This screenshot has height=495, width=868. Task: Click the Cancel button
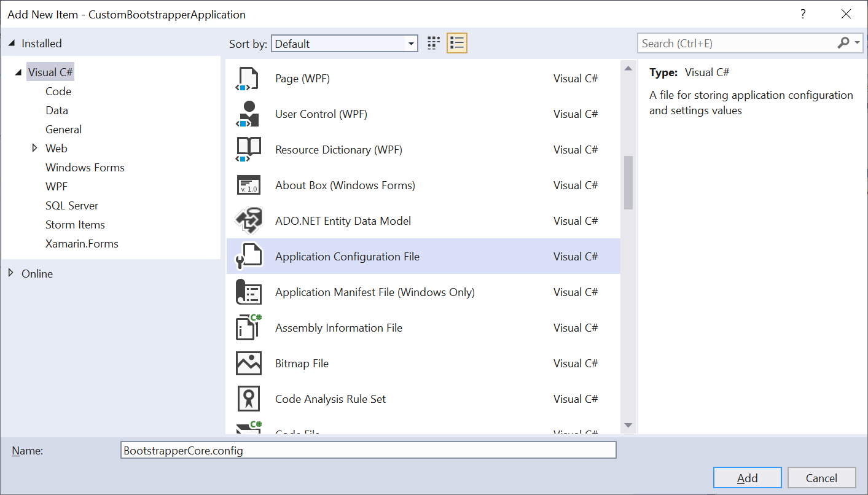coord(821,478)
